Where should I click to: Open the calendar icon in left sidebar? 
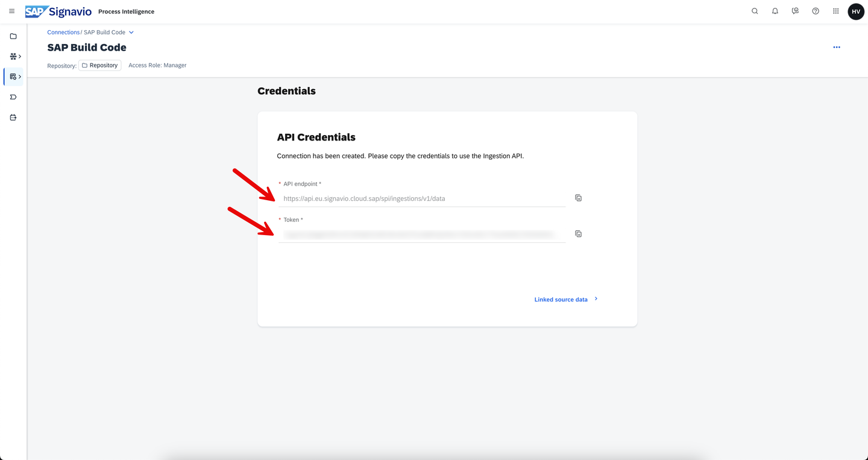coord(13,118)
